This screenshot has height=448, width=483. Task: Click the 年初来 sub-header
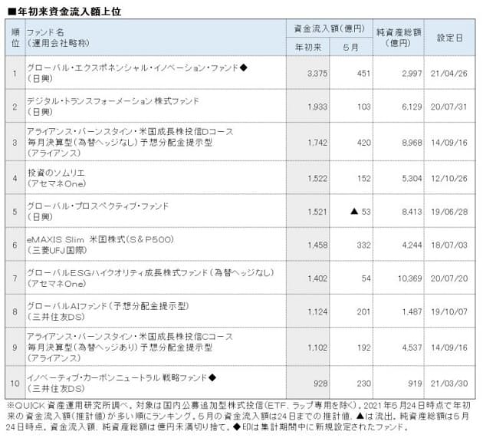click(308, 47)
